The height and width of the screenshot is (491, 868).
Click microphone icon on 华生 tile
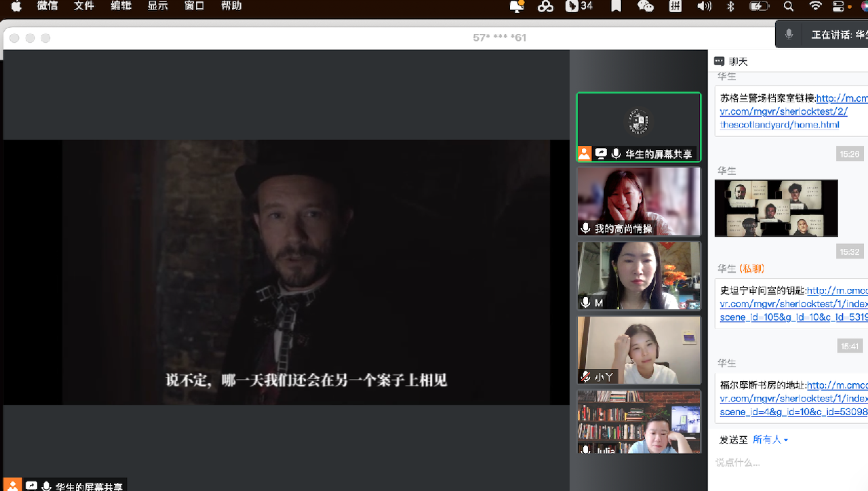coord(616,154)
